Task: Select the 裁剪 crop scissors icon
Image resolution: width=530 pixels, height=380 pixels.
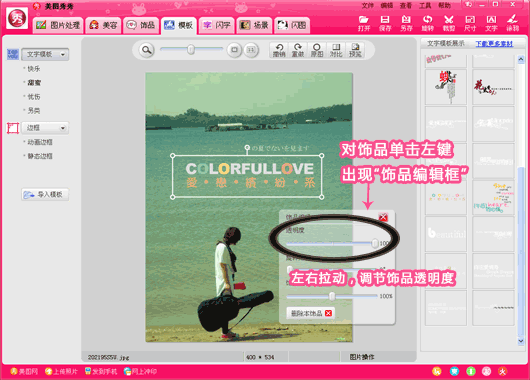Action: (449, 23)
